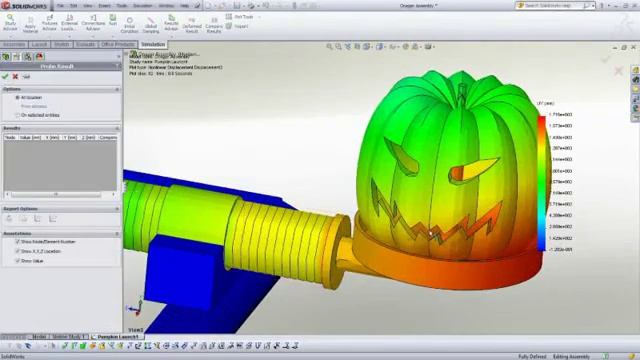Image resolution: width=640 pixels, height=360 pixels.
Task: Toggle Show Value checkbox
Action: [18, 261]
